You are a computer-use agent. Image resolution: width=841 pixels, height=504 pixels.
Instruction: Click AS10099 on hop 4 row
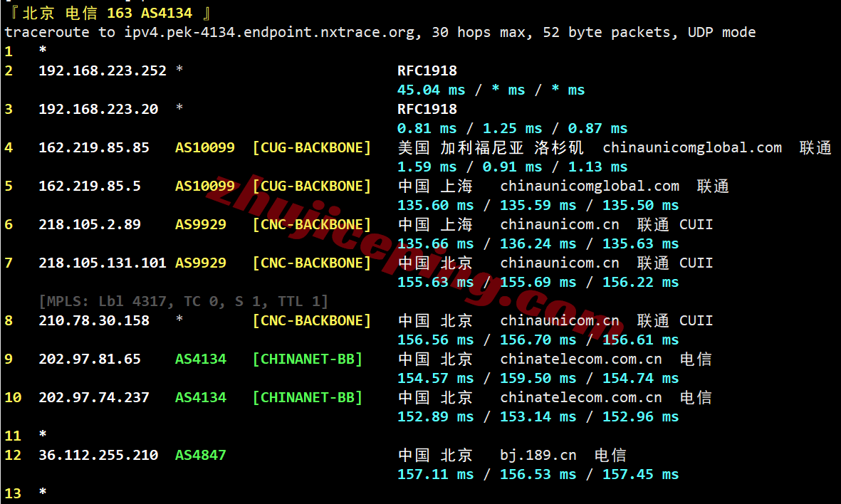tap(205, 148)
